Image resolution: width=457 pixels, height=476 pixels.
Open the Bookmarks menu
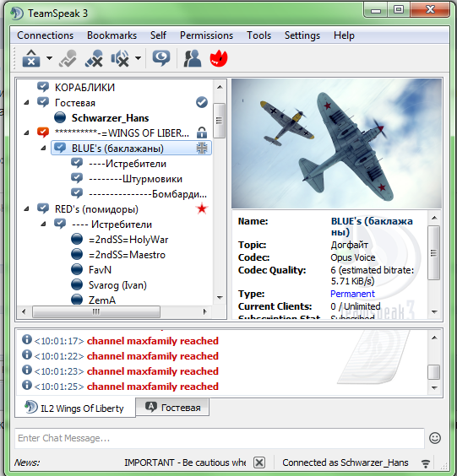pos(112,35)
